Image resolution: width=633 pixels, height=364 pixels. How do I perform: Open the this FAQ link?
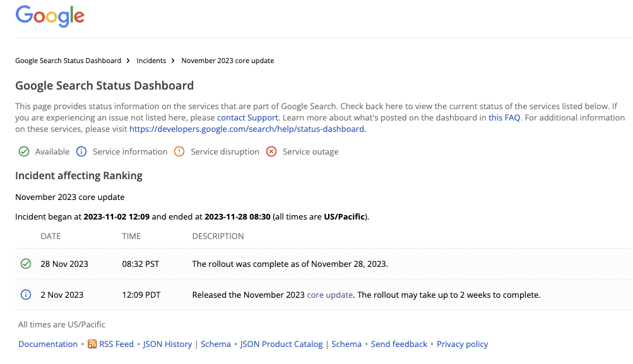(x=504, y=117)
